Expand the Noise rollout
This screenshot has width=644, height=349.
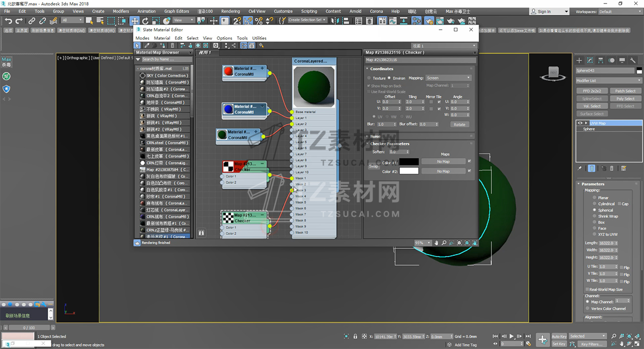[375, 136]
